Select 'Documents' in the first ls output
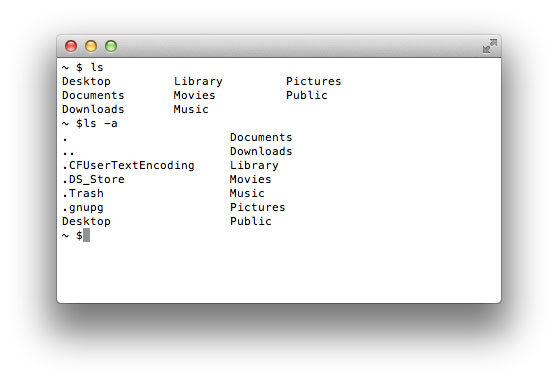Screen dimensions: 558x382 93,95
